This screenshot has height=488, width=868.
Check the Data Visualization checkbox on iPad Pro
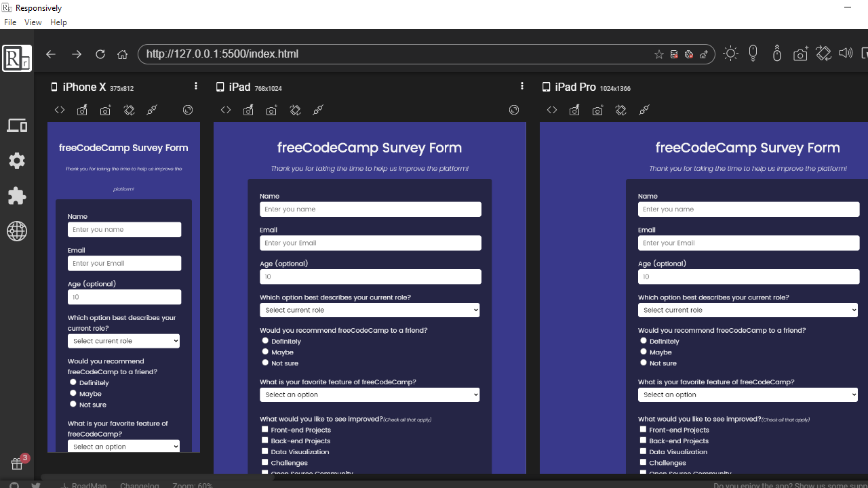642,451
